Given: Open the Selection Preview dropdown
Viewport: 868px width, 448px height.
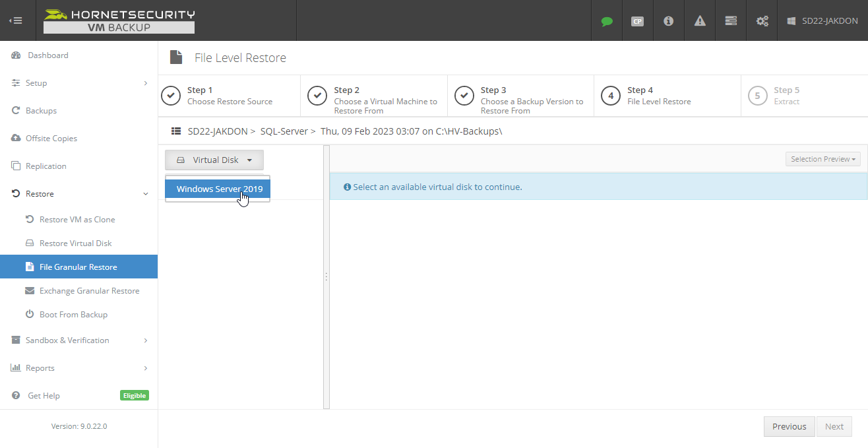Looking at the screenshot, I should coord(822,158).
